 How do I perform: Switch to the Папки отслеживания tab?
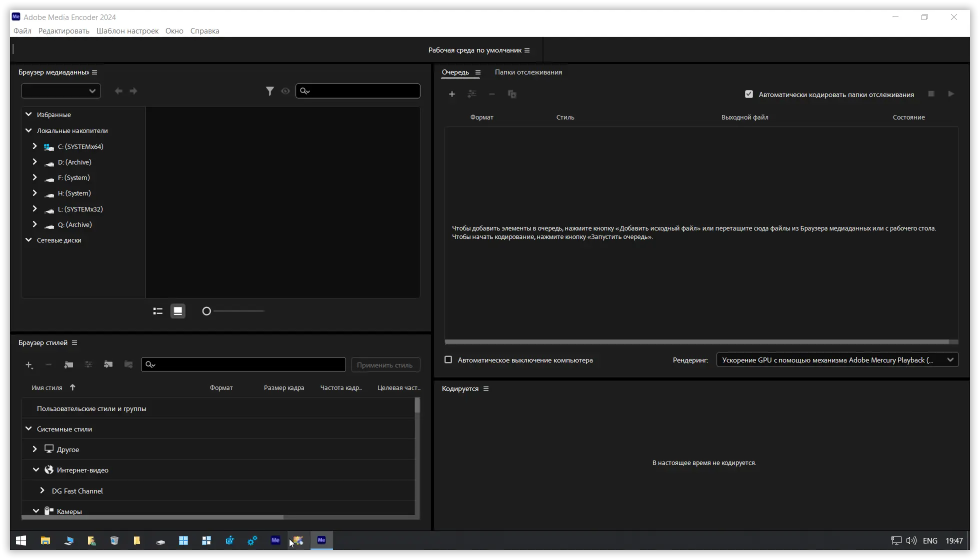(x=528, y=72)
